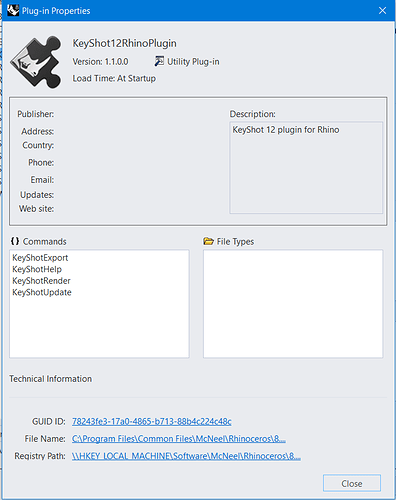The image size is (396, 500).
Task: Select the KeyShotRender command
Action: (41, 281)
